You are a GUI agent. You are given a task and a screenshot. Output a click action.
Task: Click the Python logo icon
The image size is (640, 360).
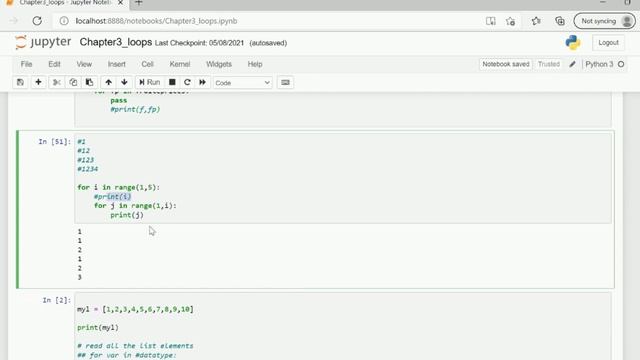573,42
